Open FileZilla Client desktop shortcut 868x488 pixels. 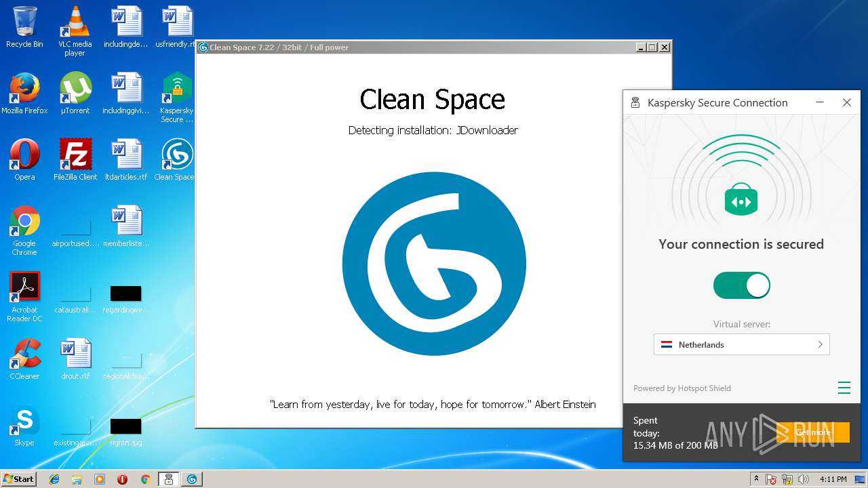coord(75,160)
